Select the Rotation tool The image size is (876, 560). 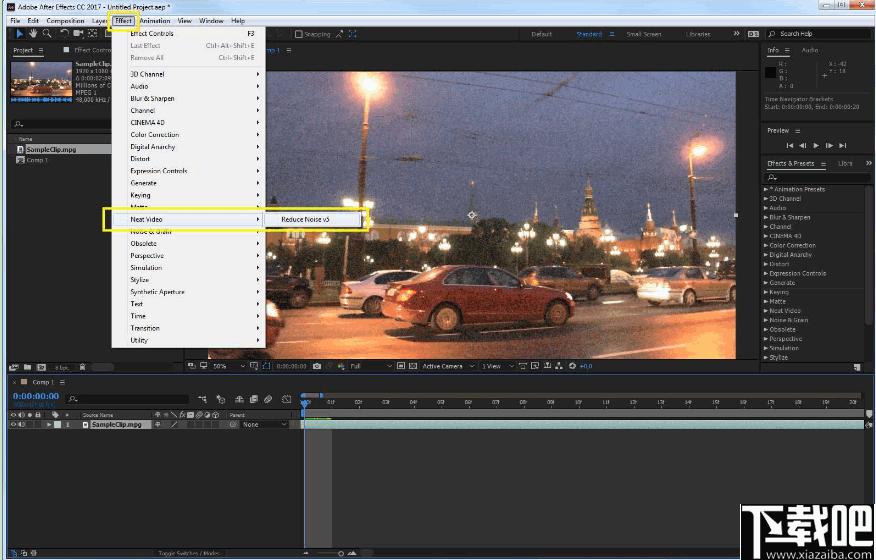click(x=64, y=34)
